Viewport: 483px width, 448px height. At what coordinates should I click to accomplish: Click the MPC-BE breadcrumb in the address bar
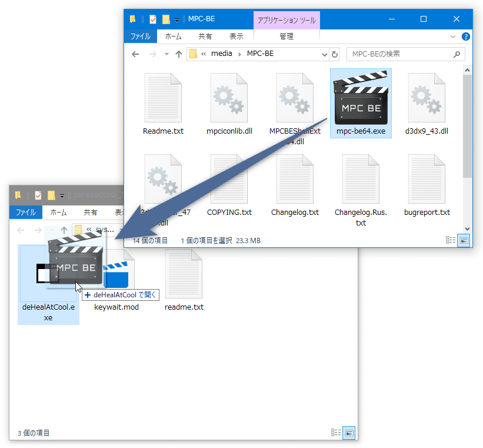260,54
